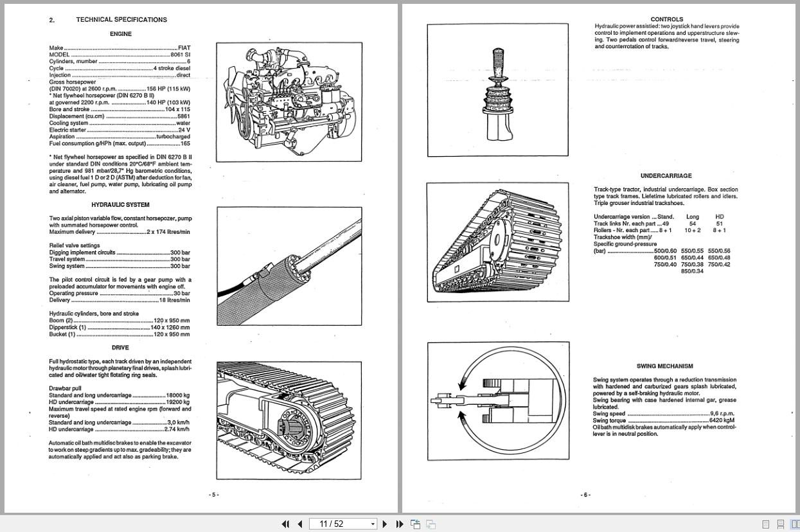Open the page number dropdown arrow
The image size is (800, 532).
pos(373,524)
